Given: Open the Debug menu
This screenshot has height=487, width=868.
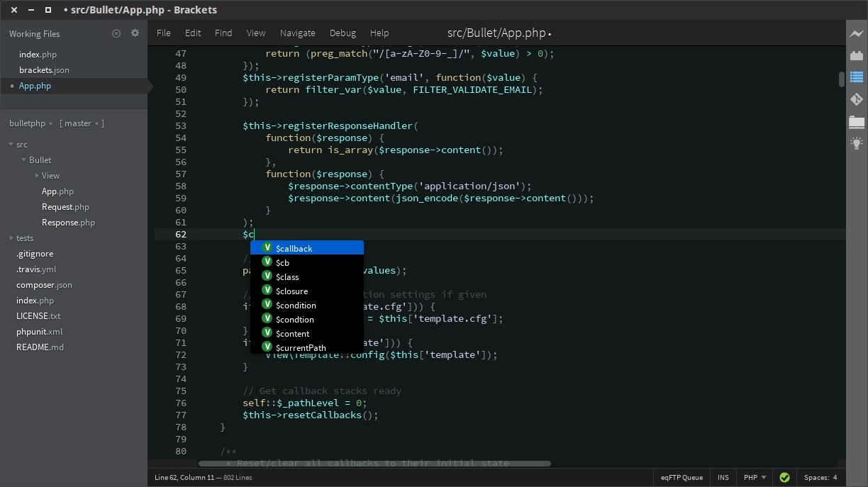Looking at the screenshot, I should (x=343, y=33).
